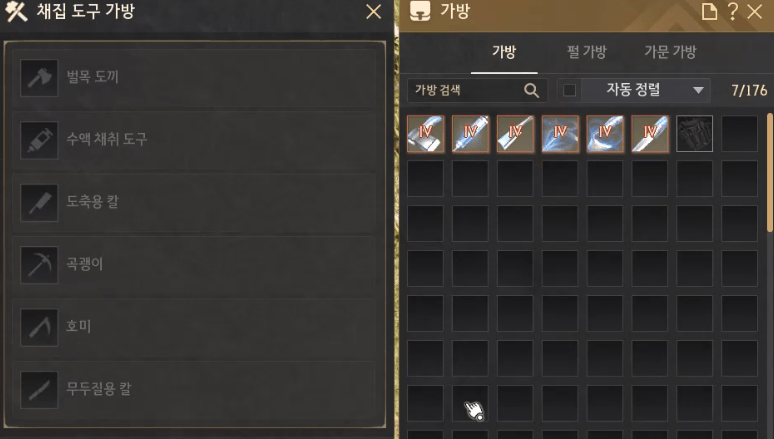Switch to the 가문 가방 tab

(x=670, y=52)
